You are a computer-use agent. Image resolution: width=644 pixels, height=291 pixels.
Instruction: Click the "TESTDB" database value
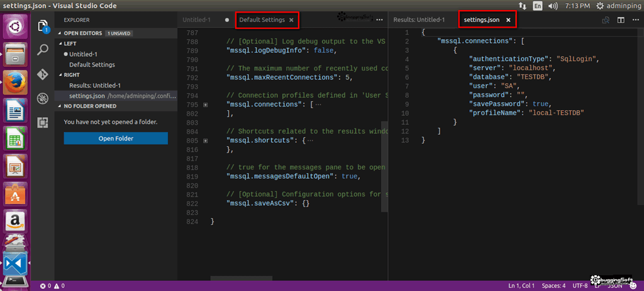[534, 77]
